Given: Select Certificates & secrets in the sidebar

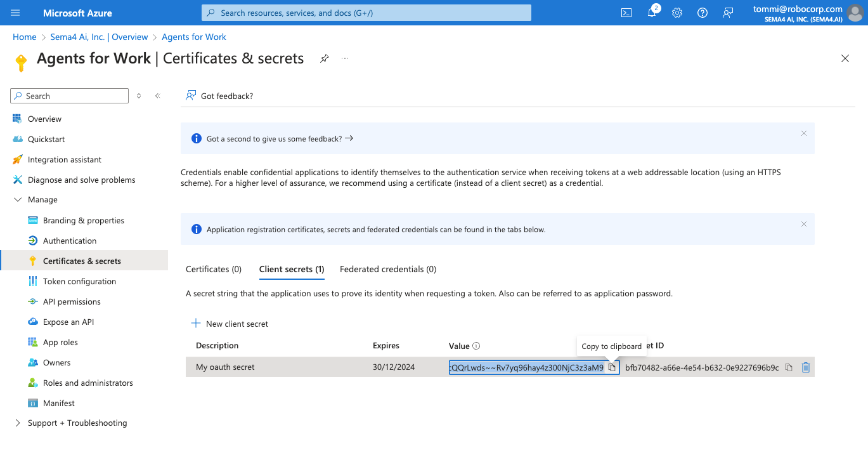Looking at the screenshot, I should (84, 261).
